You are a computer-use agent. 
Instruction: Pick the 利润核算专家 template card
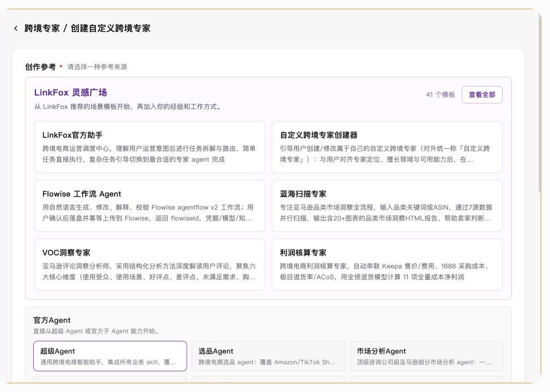pyautogui.click(x=387, y=265)
